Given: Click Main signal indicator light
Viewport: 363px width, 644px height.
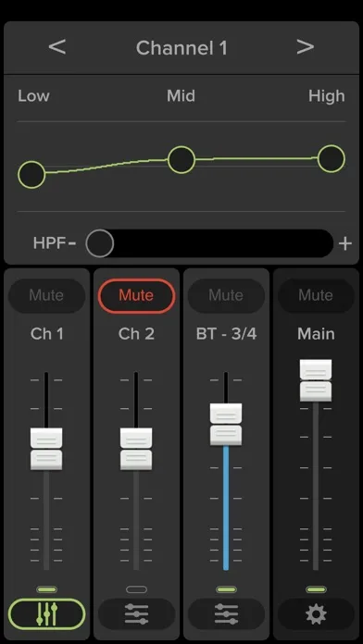Looking at the screenshot, I should pos(316,589).
